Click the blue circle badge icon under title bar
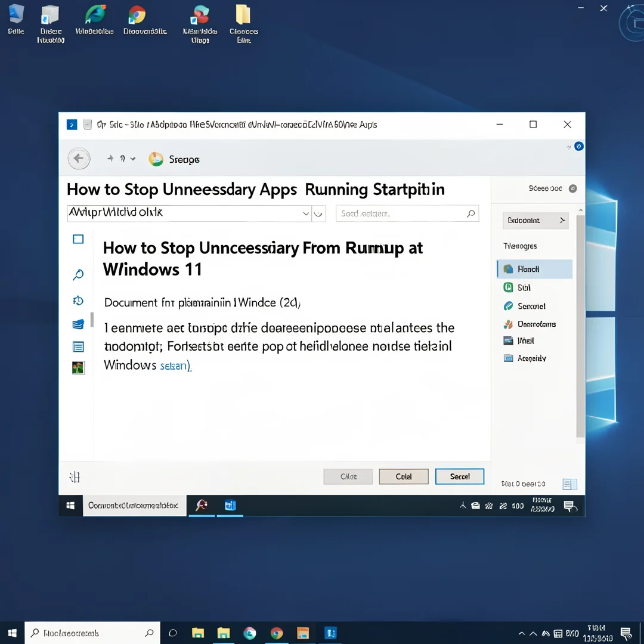Image resolution: width=644 pixels, height=644 pixels. (x=578, y=146)
